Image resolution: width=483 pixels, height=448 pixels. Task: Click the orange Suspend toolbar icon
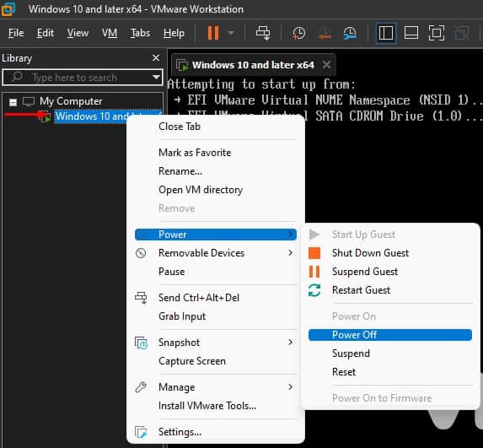(213, 33)
